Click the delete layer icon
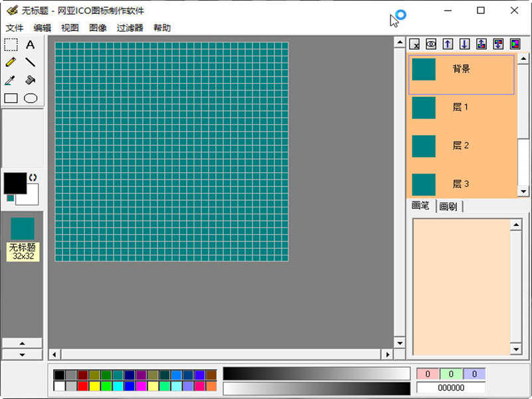532x399 pixels. (x=414, y=44)
